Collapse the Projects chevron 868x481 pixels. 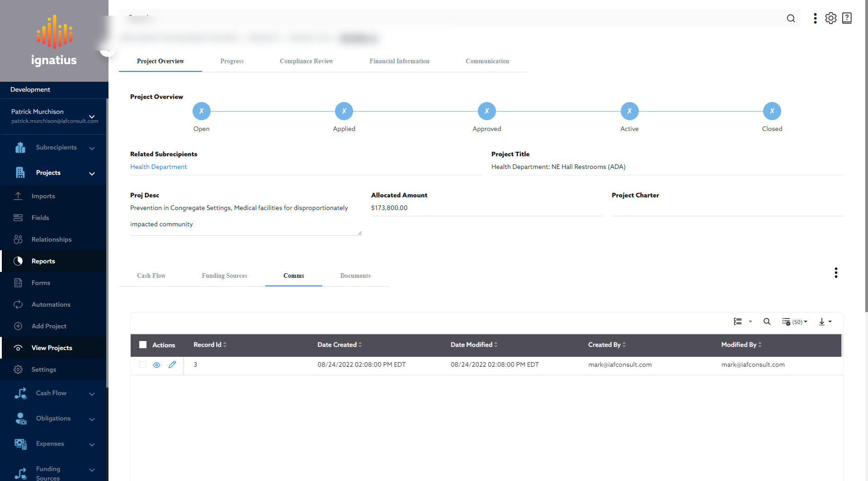tap(92, 173)
